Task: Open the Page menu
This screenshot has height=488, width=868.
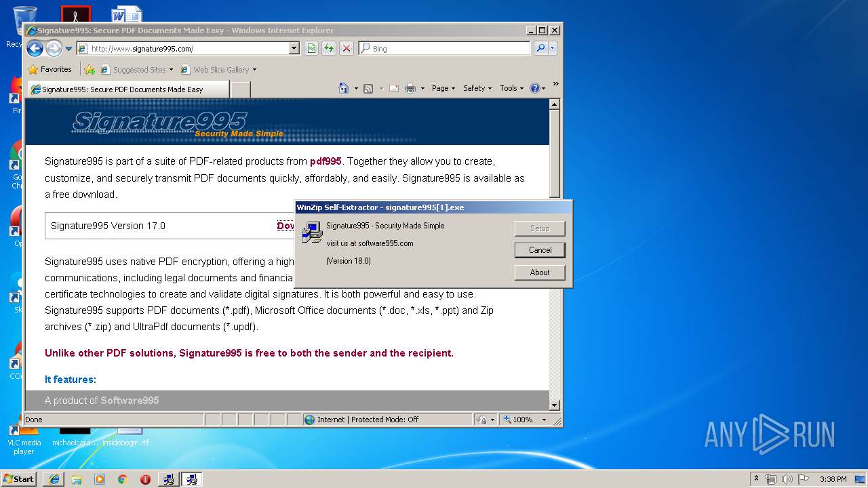Action: point(443,88)
